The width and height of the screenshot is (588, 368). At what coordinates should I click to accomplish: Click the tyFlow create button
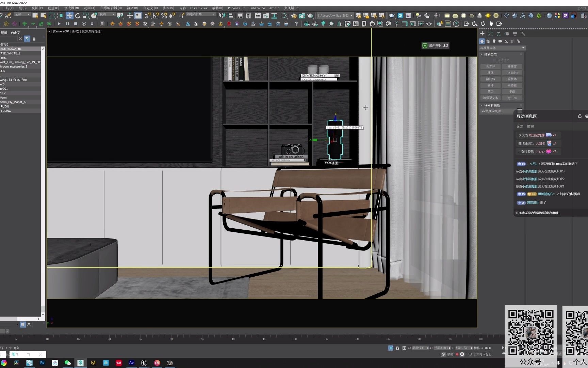[512, 98]
